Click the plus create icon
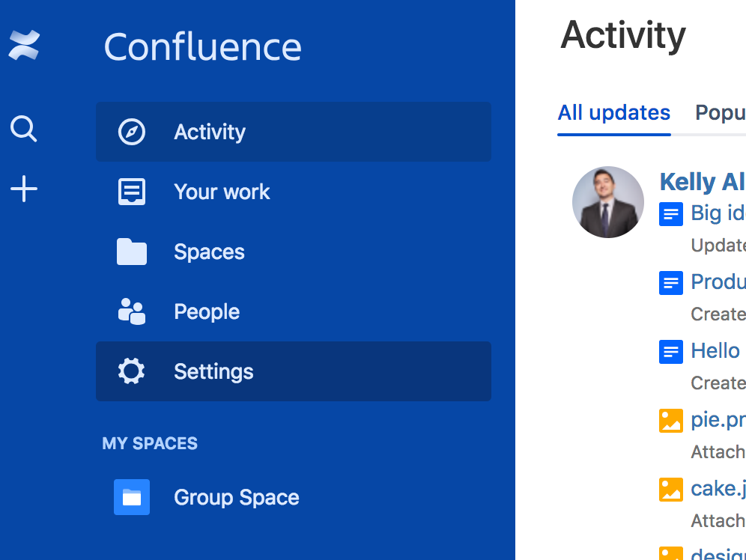Screen dimensions: 746x560 click(24, 189)
